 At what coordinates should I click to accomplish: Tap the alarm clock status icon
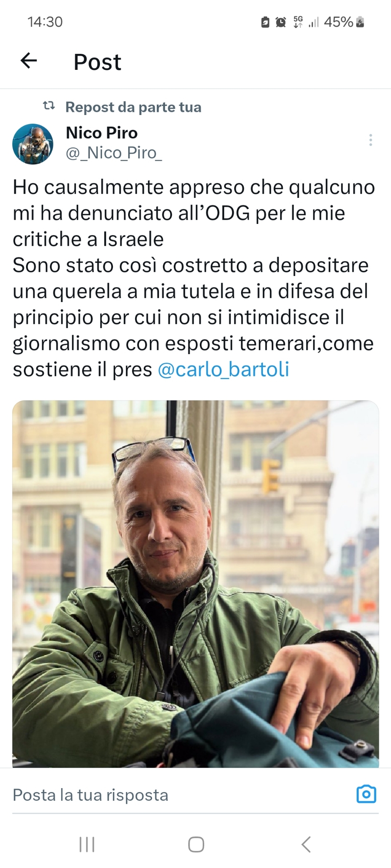pyautogui.click(x=281, y=22)
